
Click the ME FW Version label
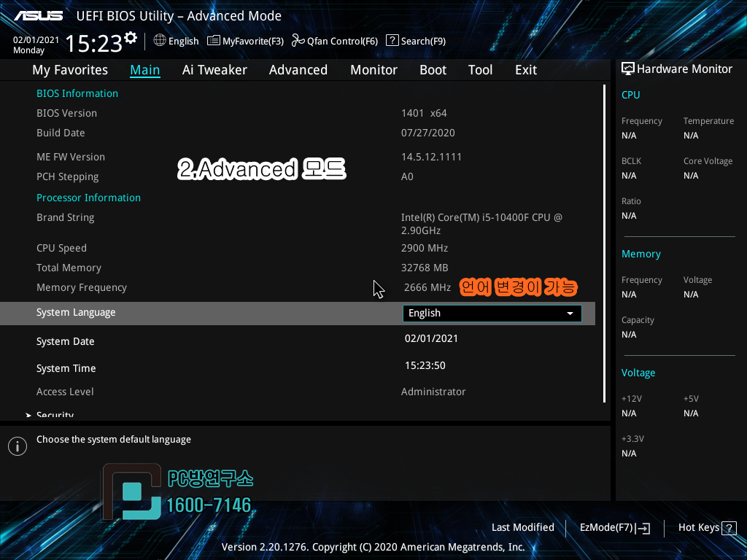(71, 157)
